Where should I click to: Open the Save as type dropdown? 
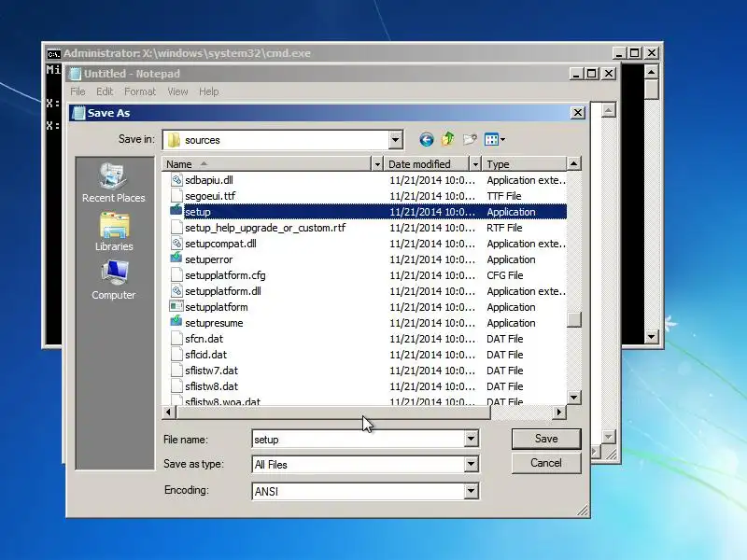(x=471, y=464)
